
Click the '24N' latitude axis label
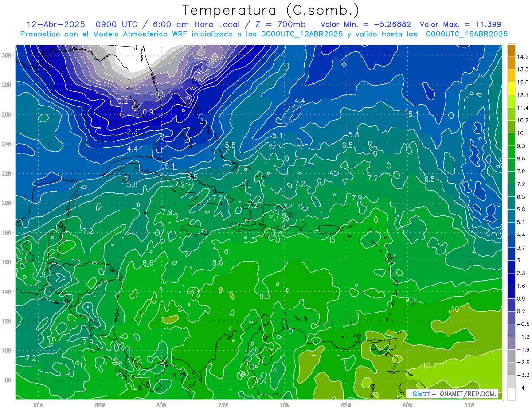(x=8, y=144)
